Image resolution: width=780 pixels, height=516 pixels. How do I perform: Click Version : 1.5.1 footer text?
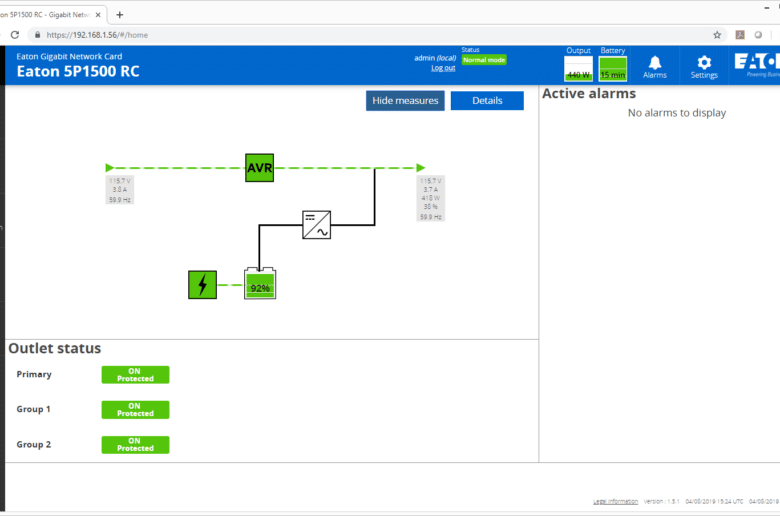click(661, 502)
